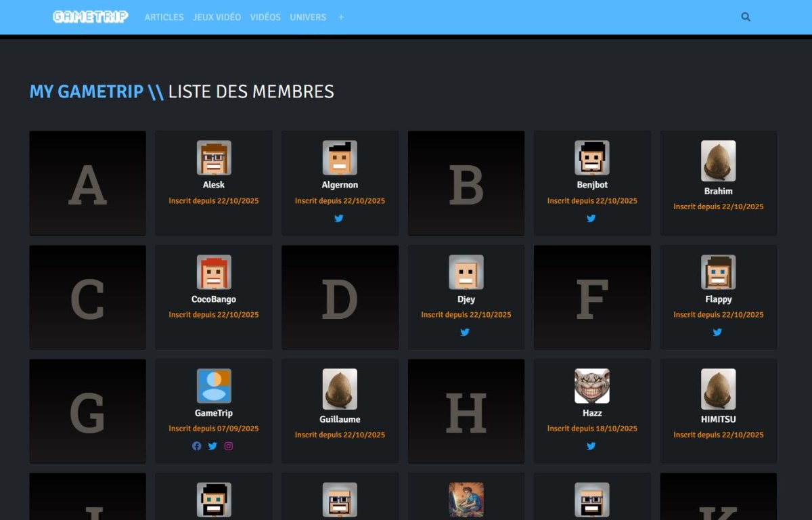Select Brahim's acorn avatar image
This screenshot has width=812, height=520.
[718, 160]
